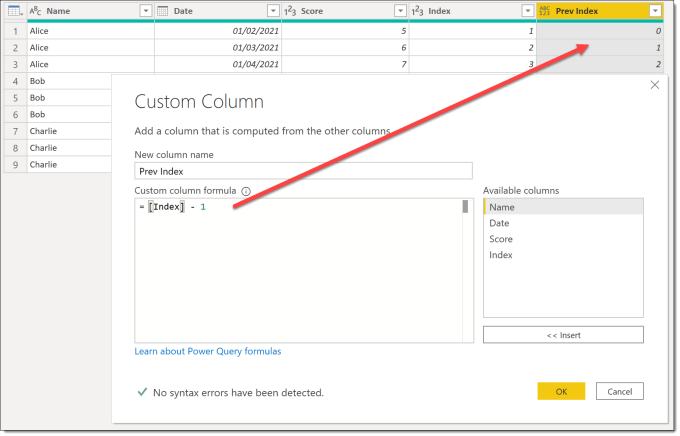Click OK to create the column
Screen dimensions: 680x436
click(x=561, y=391)
